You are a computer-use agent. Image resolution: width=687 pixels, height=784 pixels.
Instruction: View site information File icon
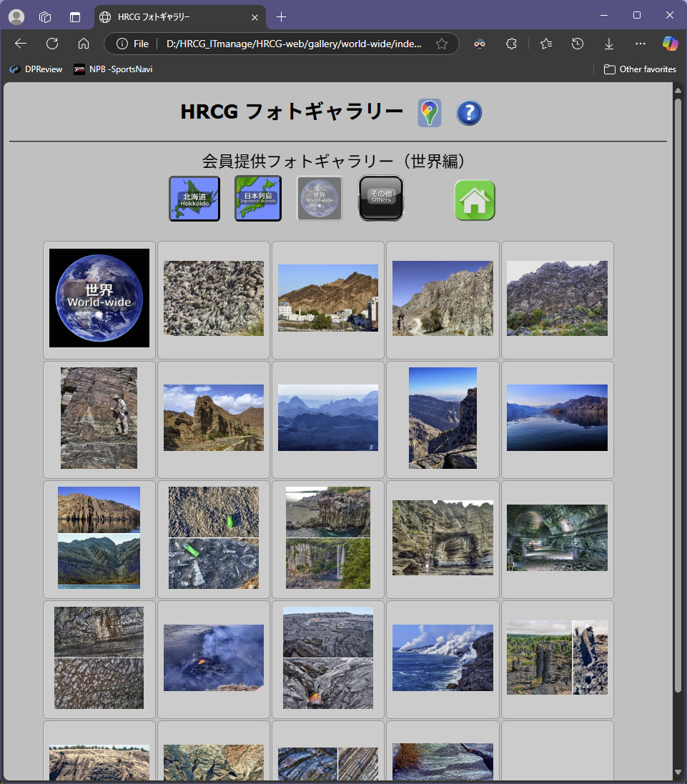(x=133, y=44)
